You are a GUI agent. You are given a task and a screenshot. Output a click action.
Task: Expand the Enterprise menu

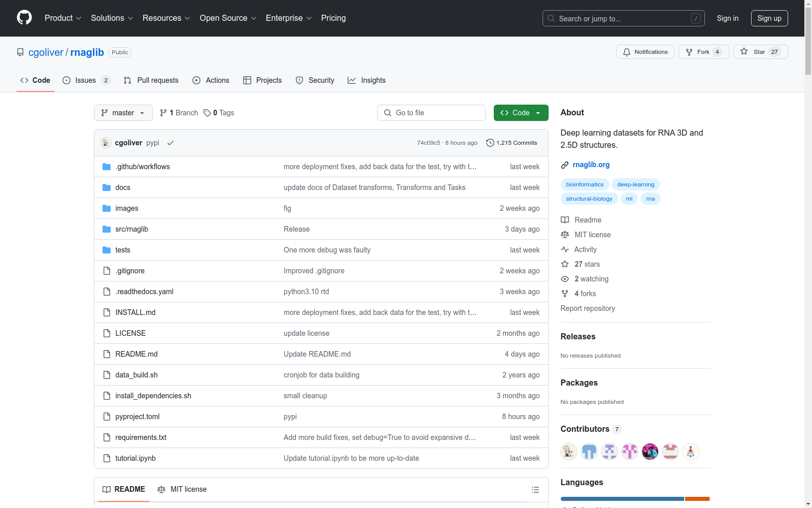point(289,18)
